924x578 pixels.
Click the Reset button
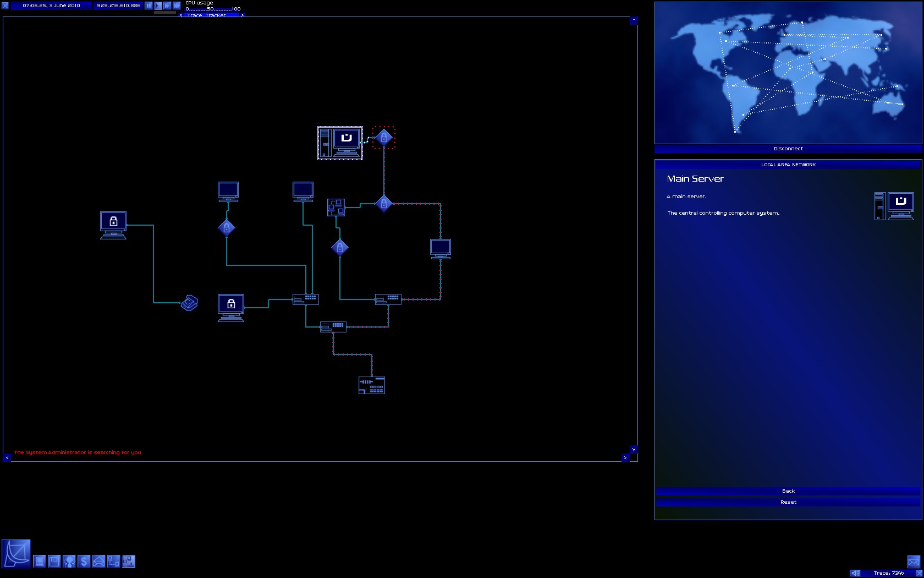point(788,502)
